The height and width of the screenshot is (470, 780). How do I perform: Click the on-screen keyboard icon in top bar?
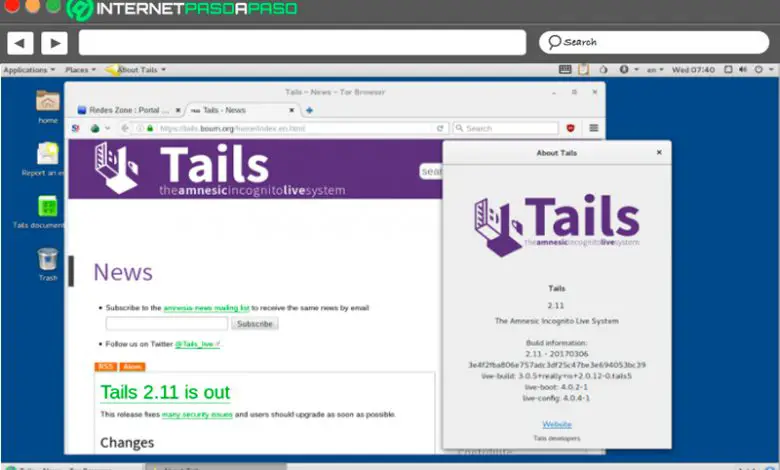(x=565, y=70)
